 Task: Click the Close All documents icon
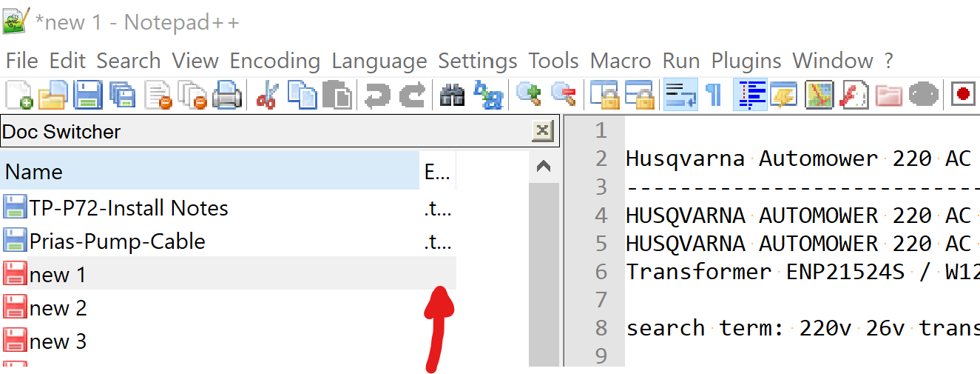pyautogui.click(x=192, y=95)
